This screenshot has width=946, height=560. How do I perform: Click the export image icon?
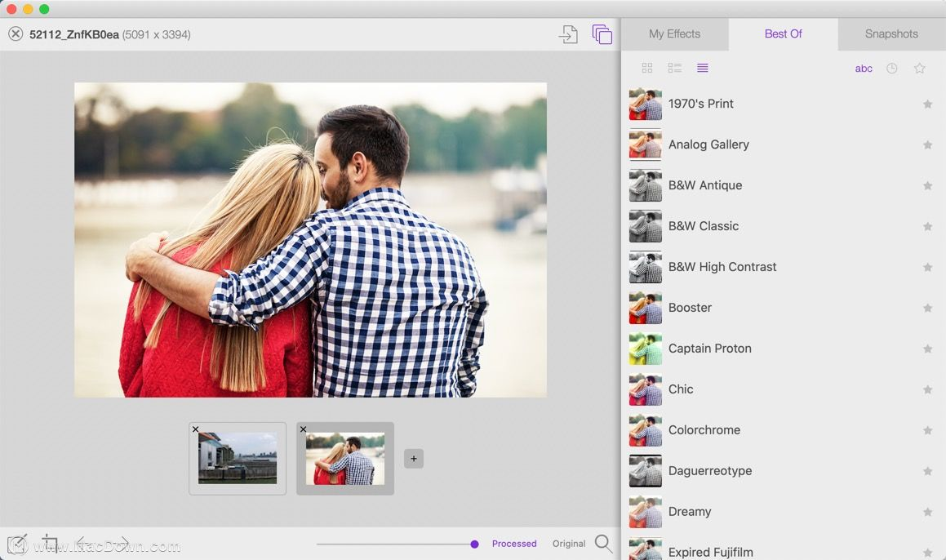click(x=568, y=34)
